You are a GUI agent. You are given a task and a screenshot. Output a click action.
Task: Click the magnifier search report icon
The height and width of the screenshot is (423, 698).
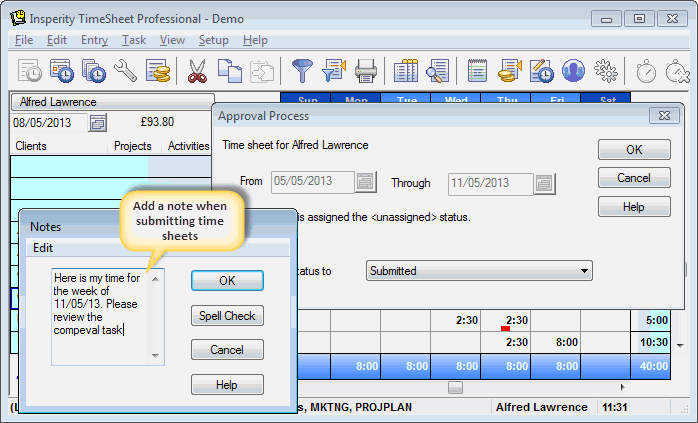[438, 71]
